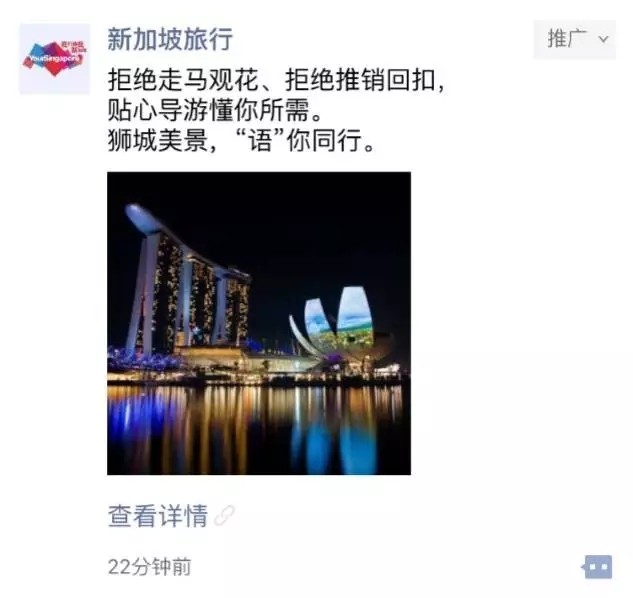
Task: Tap the 推广 label text
Action: pyautogui.click(x=567, y=39)
